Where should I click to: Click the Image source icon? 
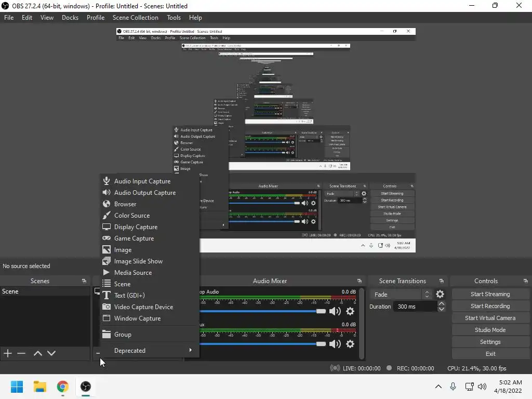(x=107, y=250)
